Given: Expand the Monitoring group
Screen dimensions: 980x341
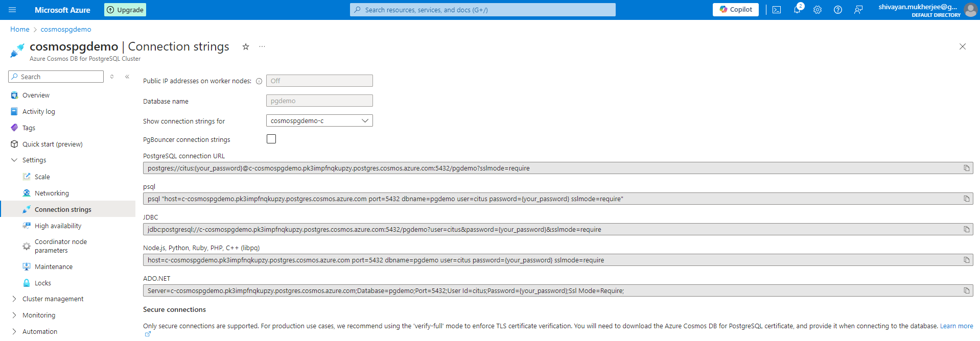Looking at the screenshot, I should (x=14, y=315).
